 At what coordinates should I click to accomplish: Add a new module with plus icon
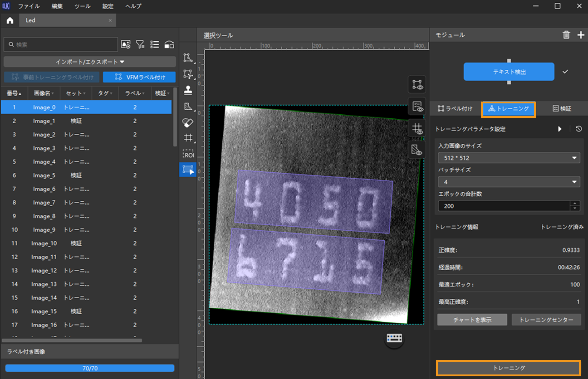coord(581,35)
